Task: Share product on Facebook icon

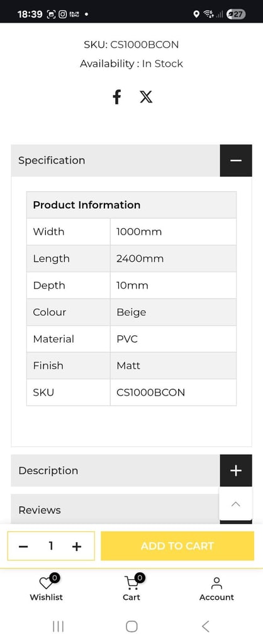Action: (116, 97)
